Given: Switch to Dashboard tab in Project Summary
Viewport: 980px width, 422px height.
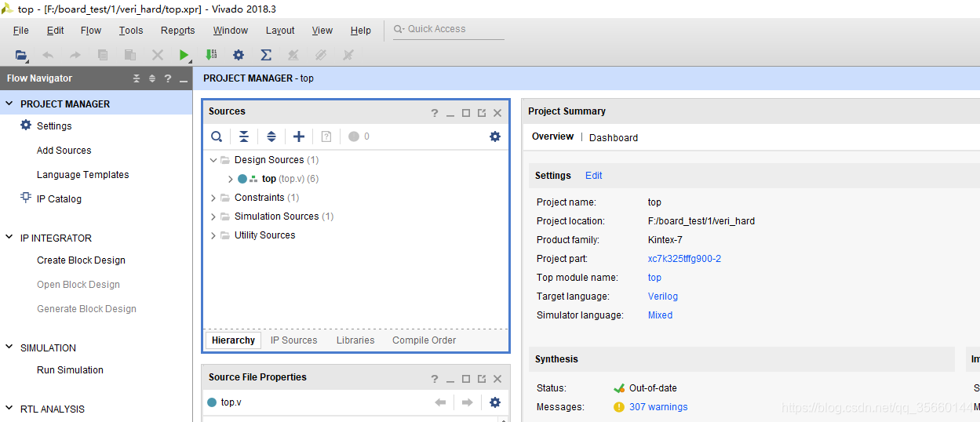Looking at the screenshot, I should coord(614,137).
